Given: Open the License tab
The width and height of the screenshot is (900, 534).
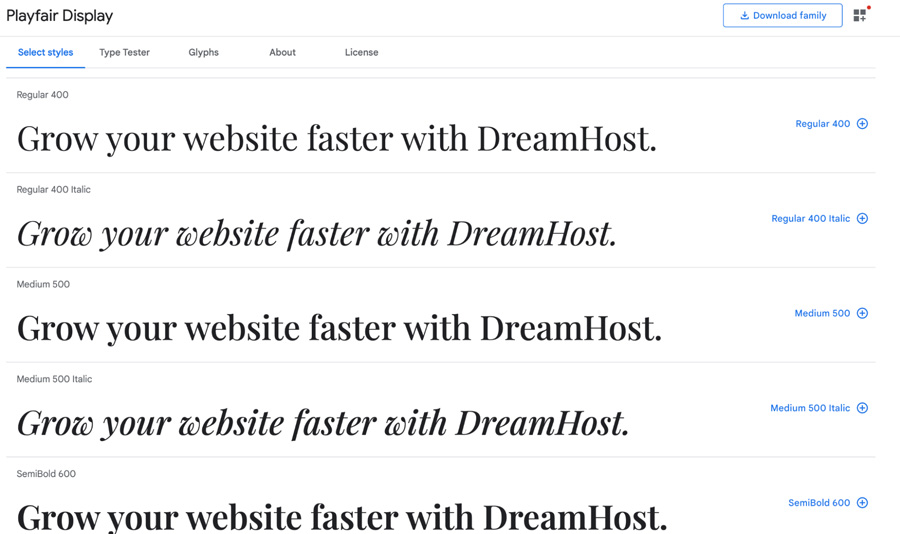Looking at the screenshot, I should click(x=361, y=52).
